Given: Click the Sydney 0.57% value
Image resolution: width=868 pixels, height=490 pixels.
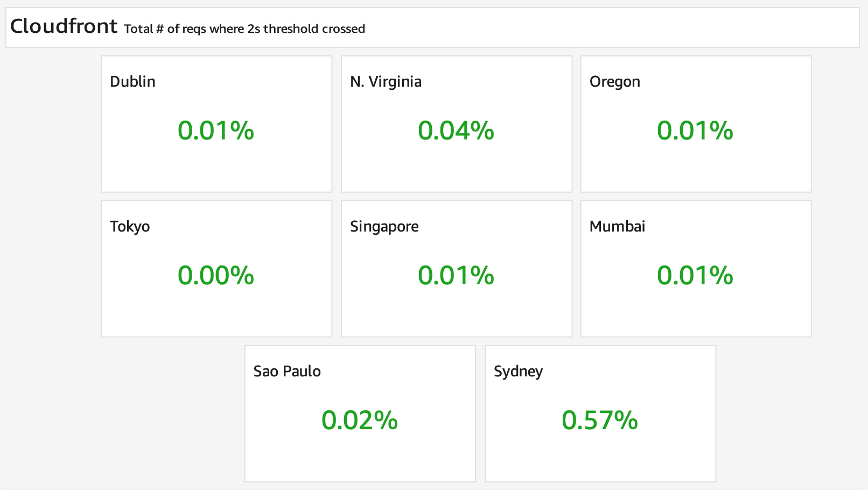Looking at the screenshot, I should pyautogui.click(x=600, y=421).
